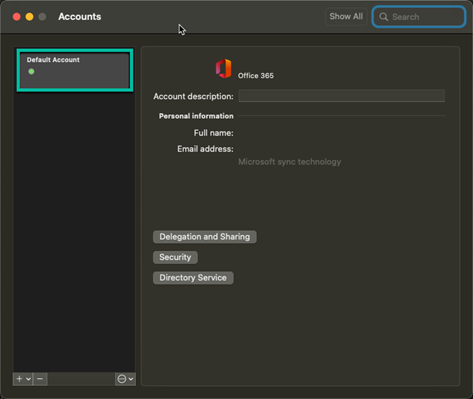
Task: Click into the Account description field
Action: (342, 96)
